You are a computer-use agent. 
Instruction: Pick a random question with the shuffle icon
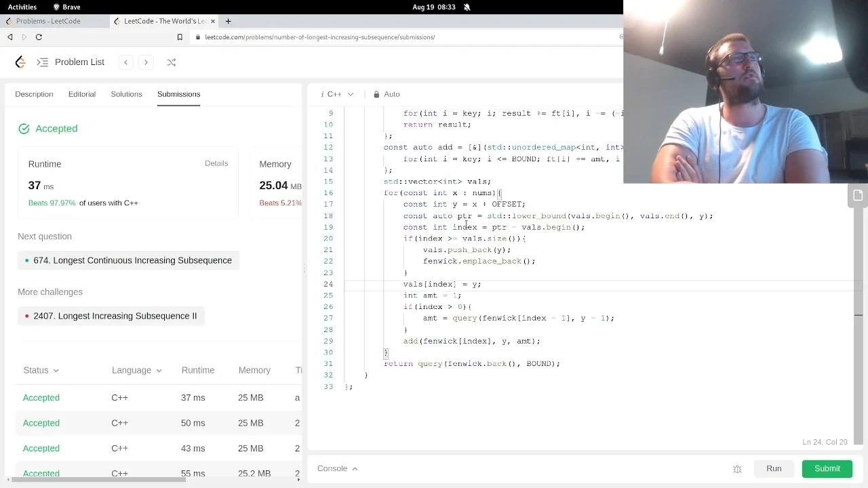171,62
